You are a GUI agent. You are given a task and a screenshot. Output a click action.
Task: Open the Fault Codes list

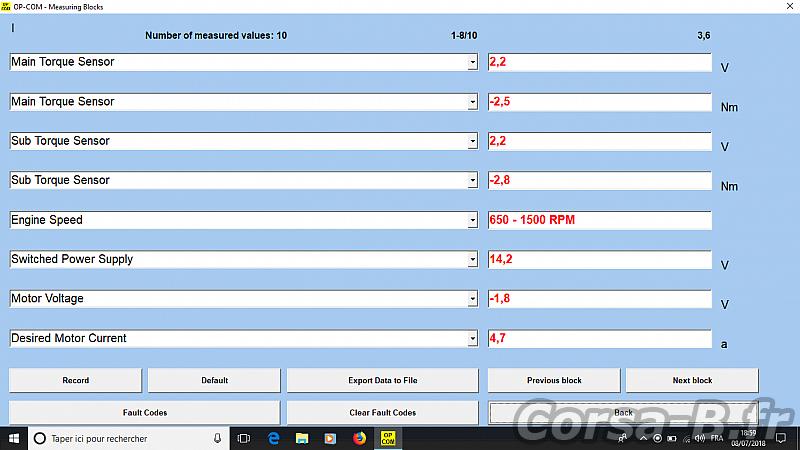click(x=145, y=412)
